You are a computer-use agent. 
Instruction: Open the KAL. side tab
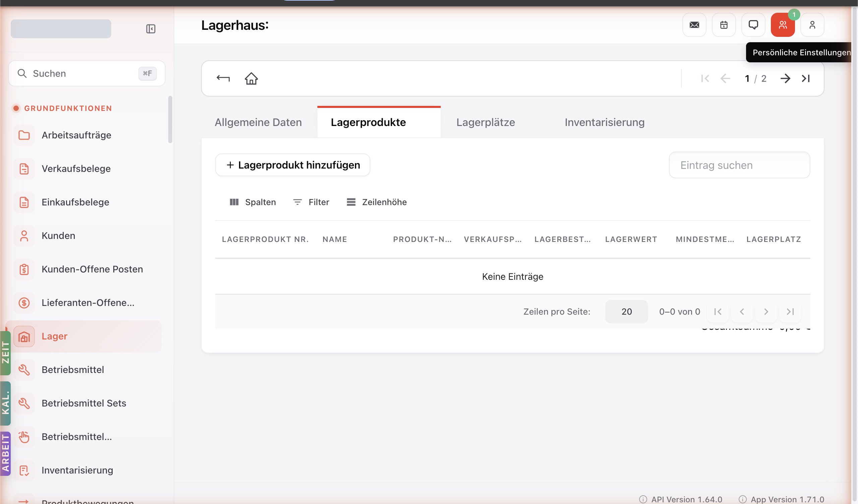pos(5,403)
